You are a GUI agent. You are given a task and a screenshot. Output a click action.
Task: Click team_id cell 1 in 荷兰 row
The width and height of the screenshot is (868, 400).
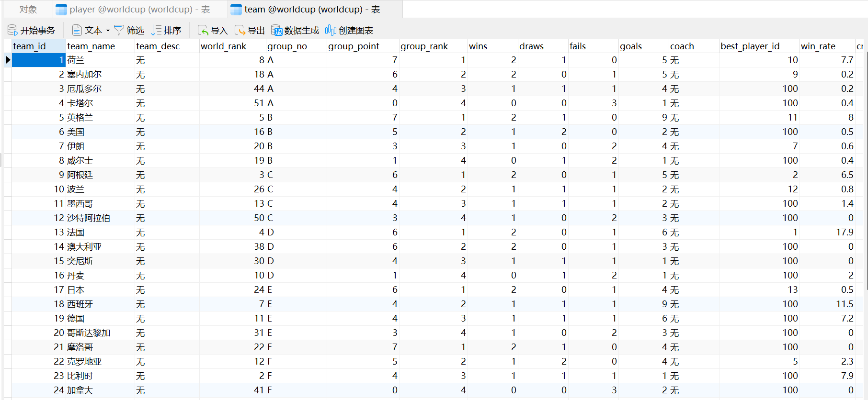pyautogui.click(x=39, y=60)
